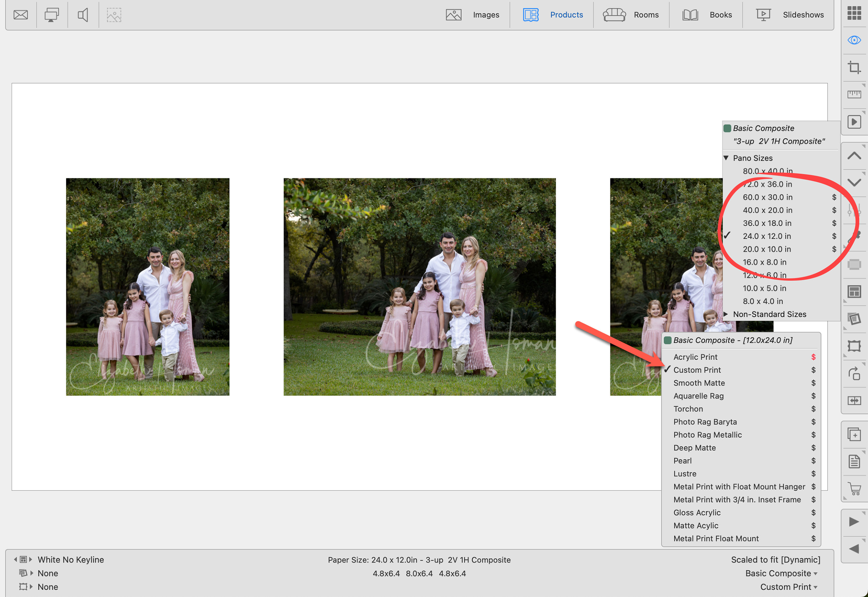Image resolution: width=868 pixels, height=597 pixels.
Task: Click the center family photo
Action: pyautogui.click(x=419, y=286)
